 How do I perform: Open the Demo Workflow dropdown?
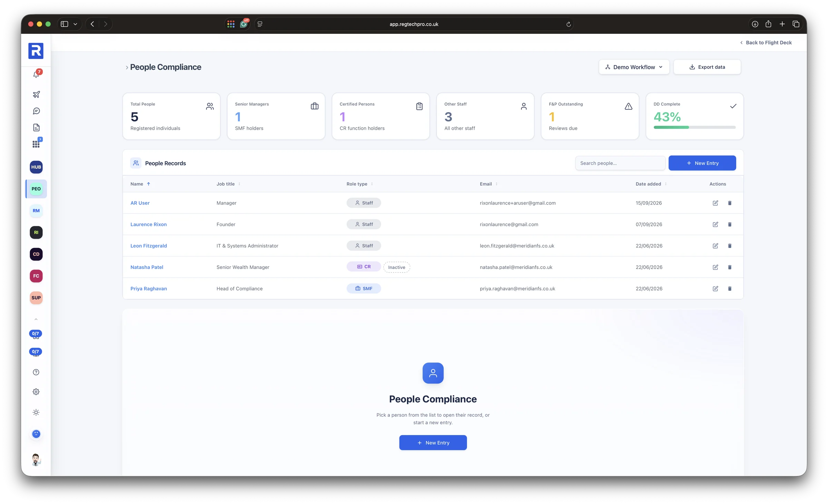(x=634, y=67)
